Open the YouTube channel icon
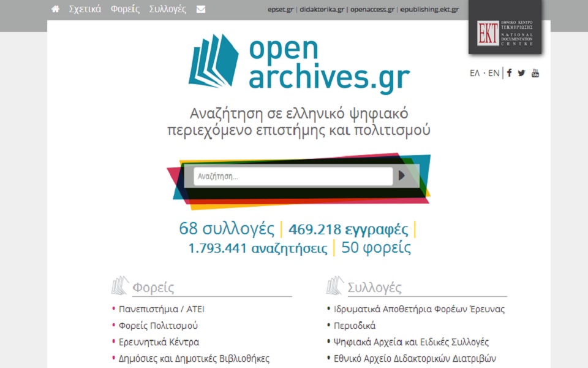This screenshot has width=588, height=368. tap(535, 72)
